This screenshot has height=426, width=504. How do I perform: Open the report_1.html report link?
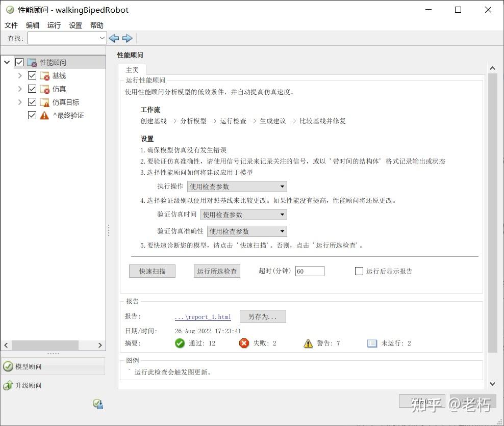click(203, 316)
